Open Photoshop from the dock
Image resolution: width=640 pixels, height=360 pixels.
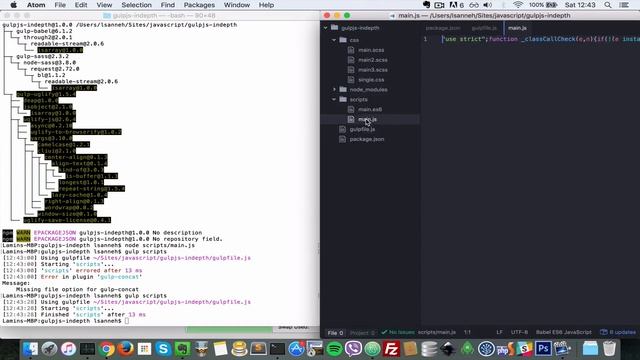[543, 349]
